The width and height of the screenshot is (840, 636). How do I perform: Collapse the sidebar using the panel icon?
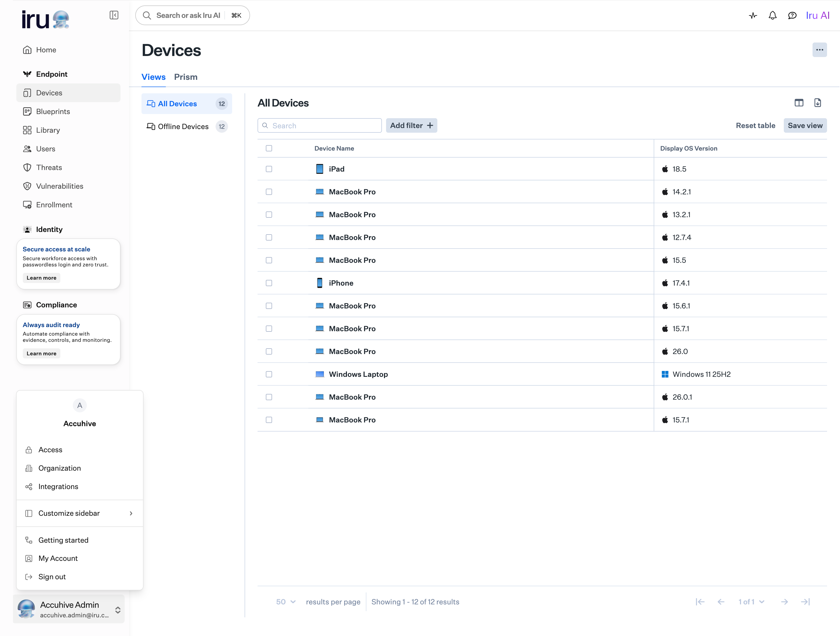tap(114, 15)
